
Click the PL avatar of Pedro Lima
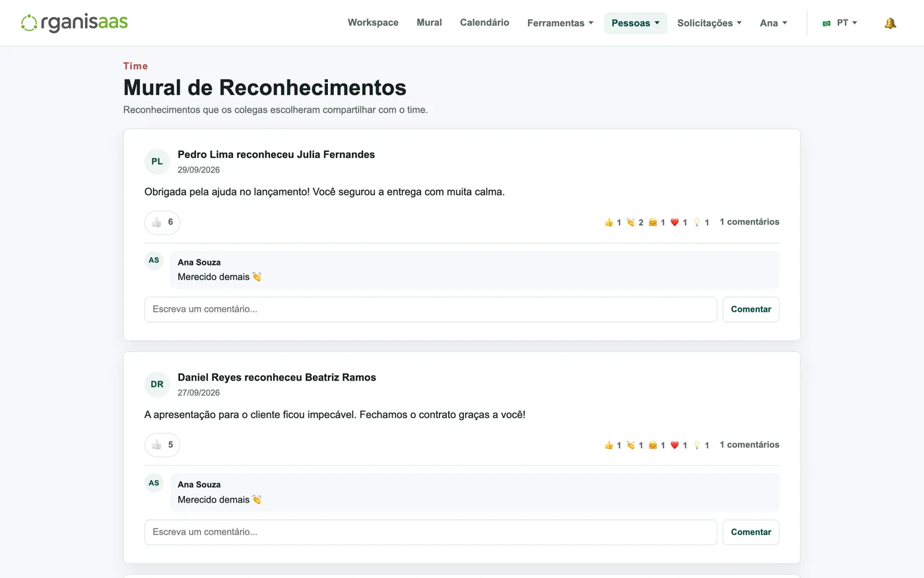tap(157, 162)
